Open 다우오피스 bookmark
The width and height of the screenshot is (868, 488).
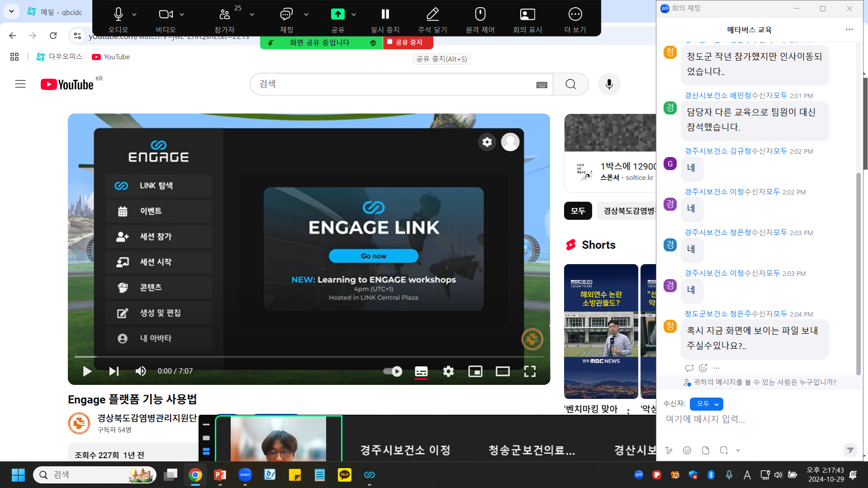59,57
